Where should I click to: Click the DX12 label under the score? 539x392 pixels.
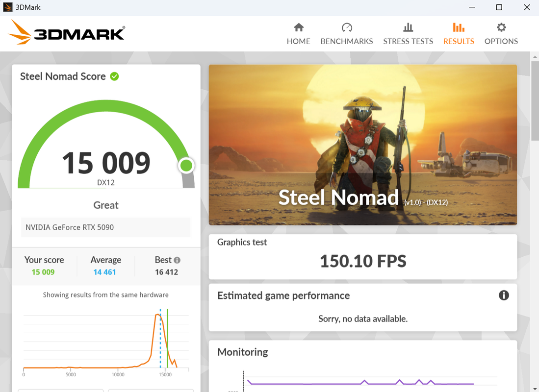pyautogui.click(x=106, y=182)
